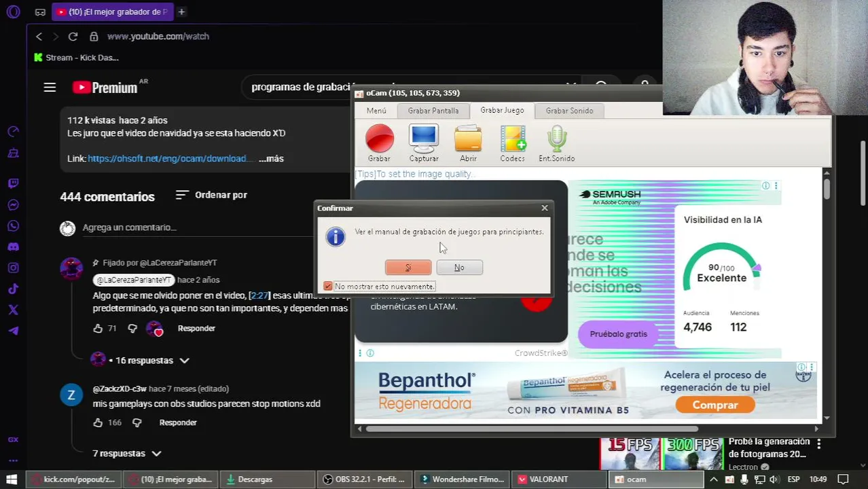Open the Windows Start menu
This screenshot has height=489, width=868.
(12, 479)
